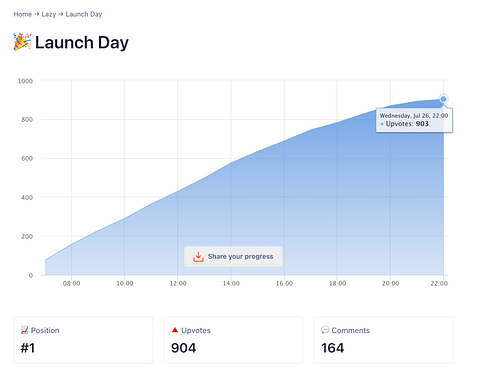Click the Position chart icon
The width and height of the screenshot is (480, 384).
pos(25,330)
